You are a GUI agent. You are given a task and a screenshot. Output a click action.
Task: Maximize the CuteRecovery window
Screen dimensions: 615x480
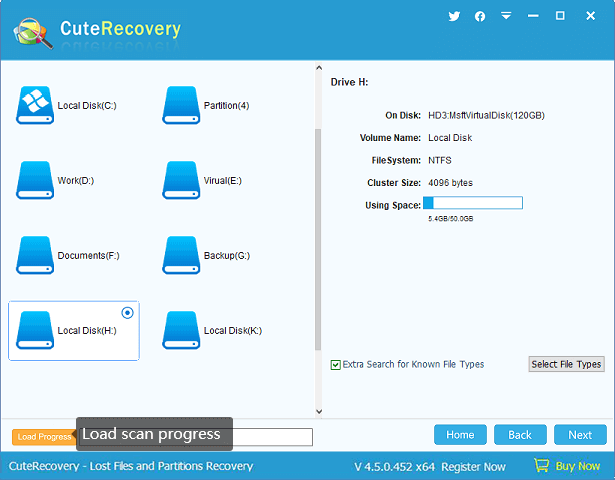[x=560, y=16]
